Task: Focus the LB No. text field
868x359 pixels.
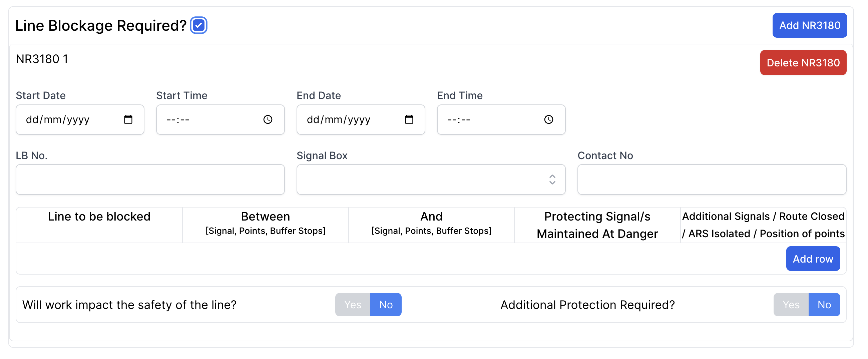Action: [x=150, y=179]
